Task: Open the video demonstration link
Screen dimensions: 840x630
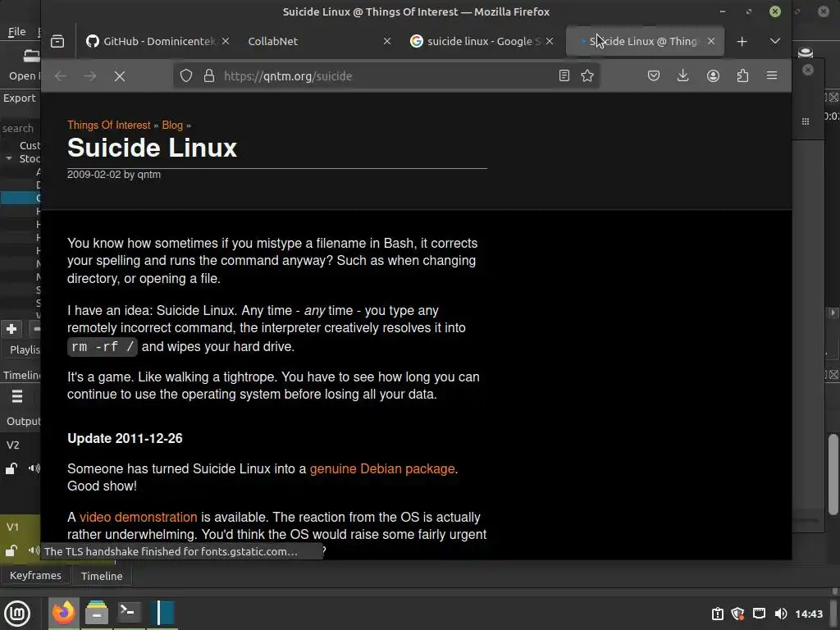Action: (138, 517)
